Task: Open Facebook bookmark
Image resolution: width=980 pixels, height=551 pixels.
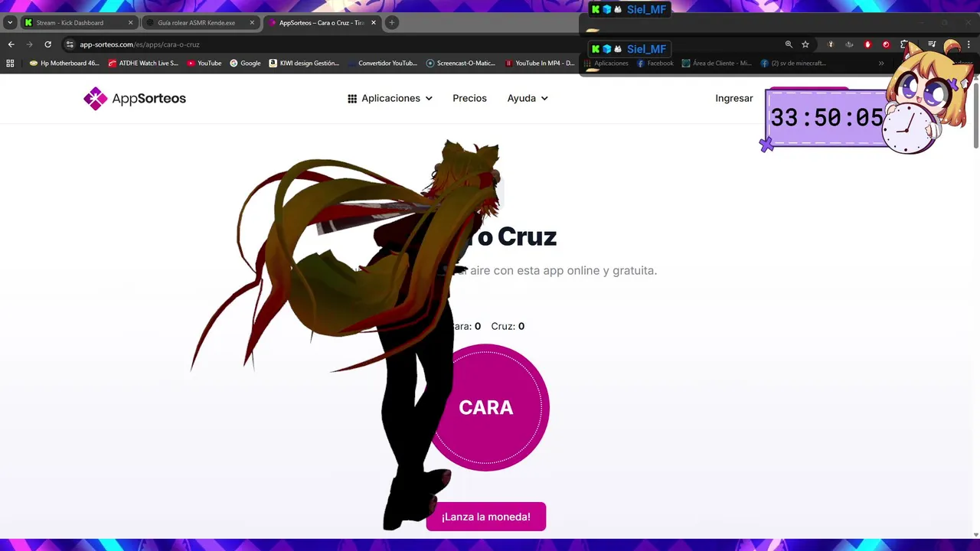Action: (x=655, y=64)
